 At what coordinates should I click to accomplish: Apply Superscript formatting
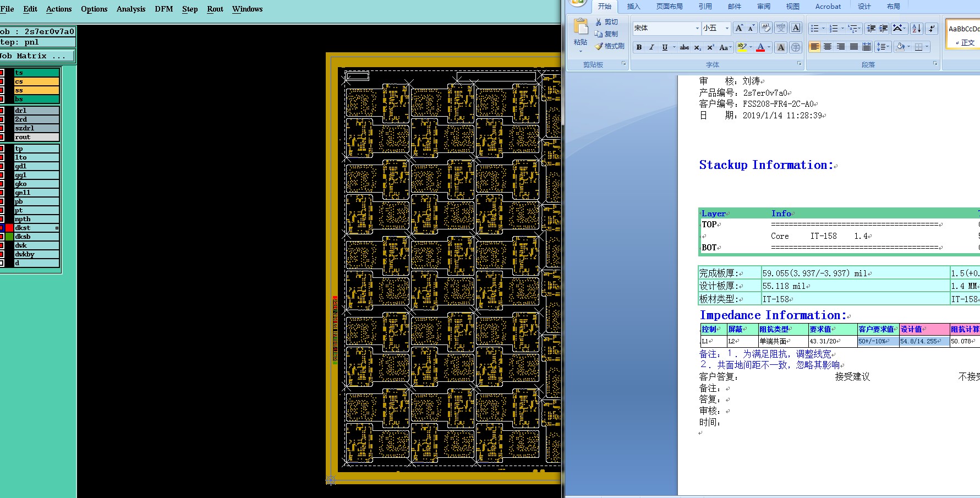coord(710,47)
